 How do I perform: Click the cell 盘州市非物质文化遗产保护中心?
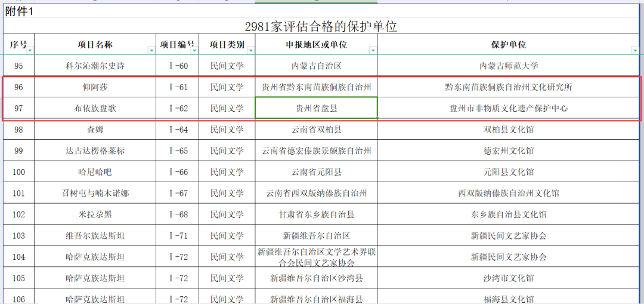(x=508, y=108)
